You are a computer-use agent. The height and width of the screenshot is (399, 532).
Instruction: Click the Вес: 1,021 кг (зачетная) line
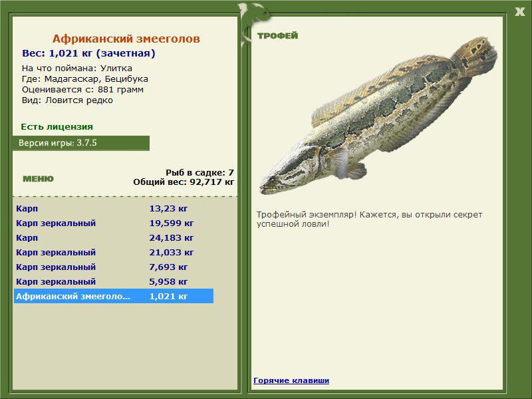pos(88,53)
